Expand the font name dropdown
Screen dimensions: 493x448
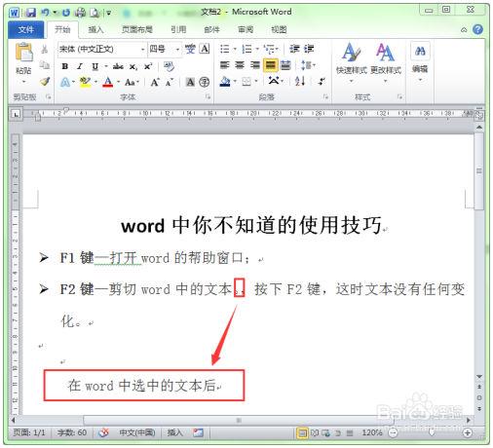click(142, 50)
